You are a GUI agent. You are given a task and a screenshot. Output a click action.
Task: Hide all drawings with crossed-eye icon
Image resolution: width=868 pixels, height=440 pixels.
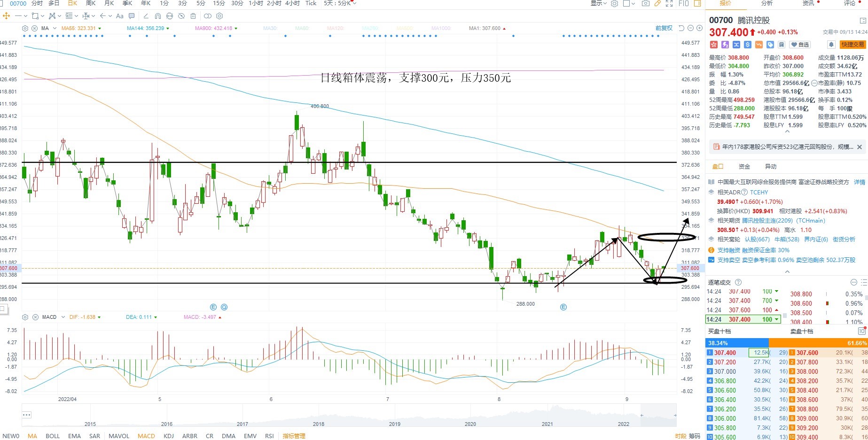tap(181, 15)
